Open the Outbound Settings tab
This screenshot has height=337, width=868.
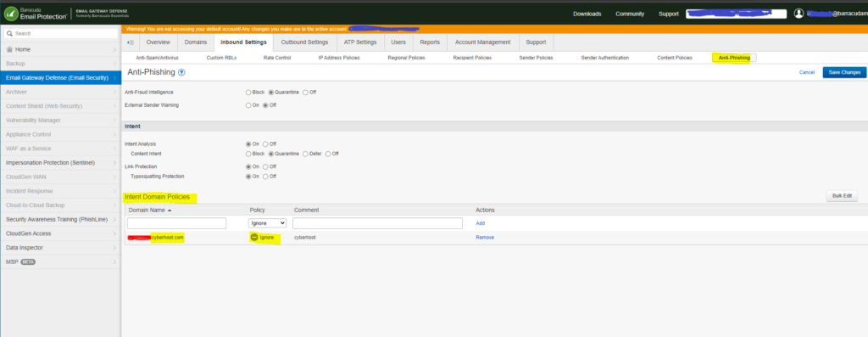coord(304,42)
